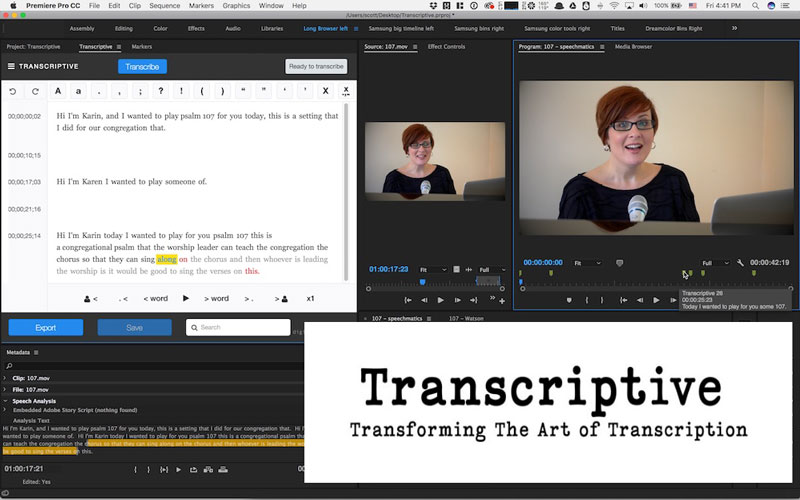The image size is (800, 500).
Task: Open Program monitor wrench settings
Action: 740,263
